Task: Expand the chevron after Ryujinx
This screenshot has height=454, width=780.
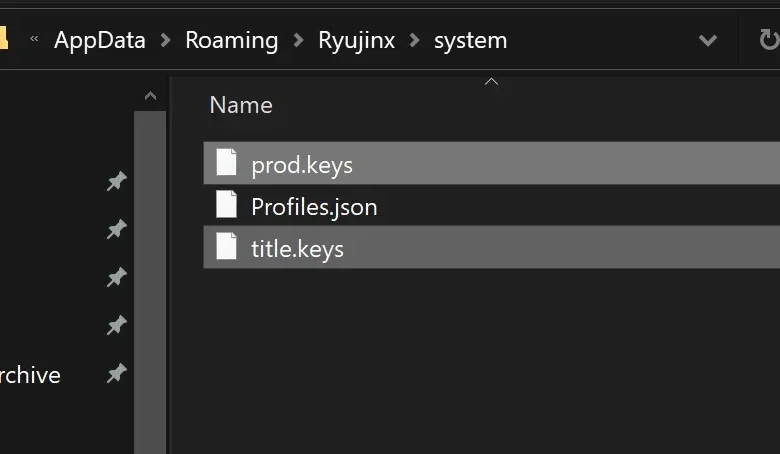Action: coord(414,40)
